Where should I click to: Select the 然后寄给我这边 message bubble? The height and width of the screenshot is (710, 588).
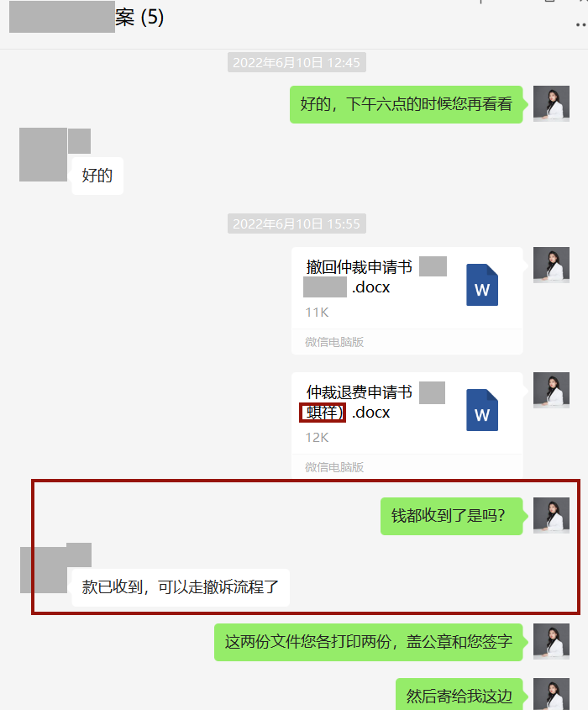tap(459, 694)
